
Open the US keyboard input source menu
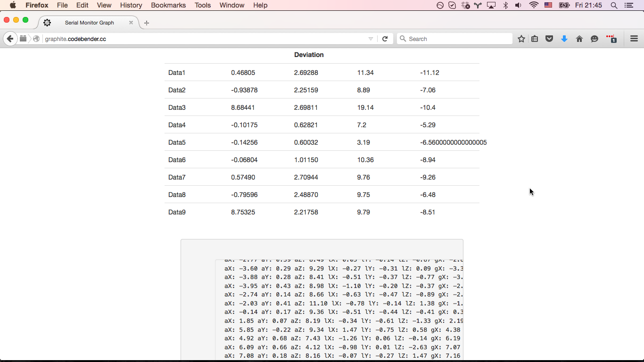click(548, 5)
